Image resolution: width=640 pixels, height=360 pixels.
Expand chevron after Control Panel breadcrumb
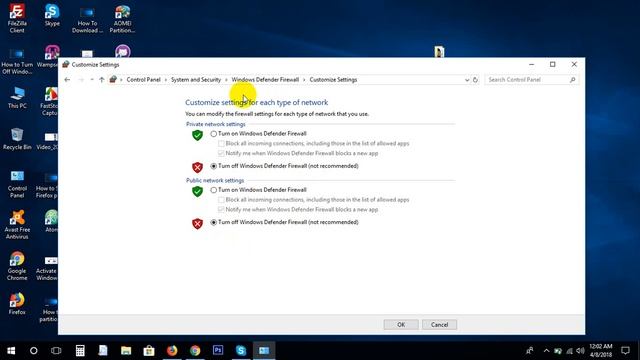[166, 80]
